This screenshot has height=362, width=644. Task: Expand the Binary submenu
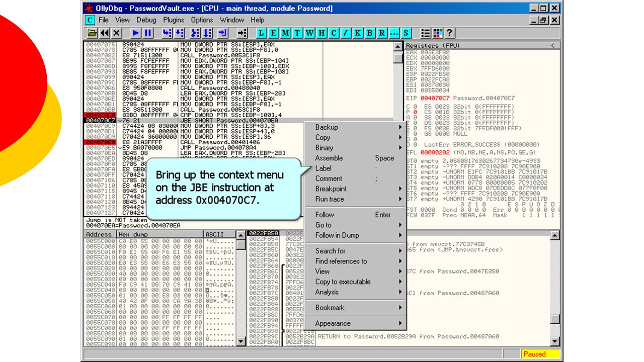(355, 148)
